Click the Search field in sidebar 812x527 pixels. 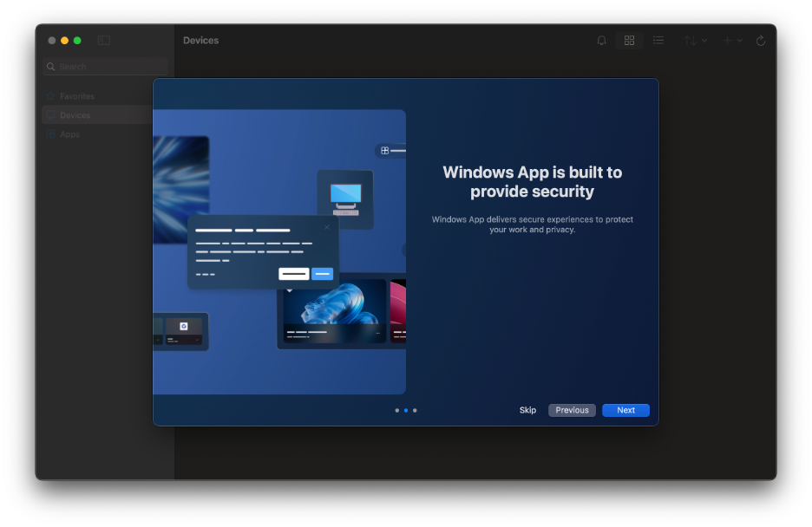108,67
